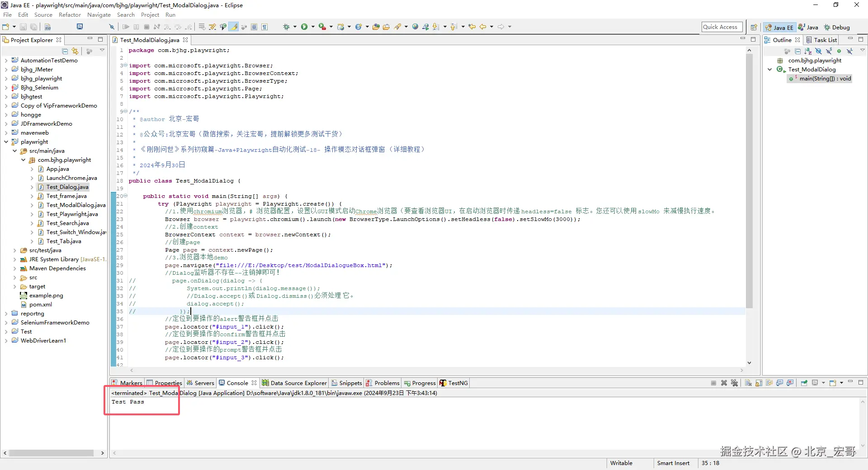Viewport: 868px width, 470px height.
Task: Select pom.xml in Project Explorer
Action: click(41, 305)
